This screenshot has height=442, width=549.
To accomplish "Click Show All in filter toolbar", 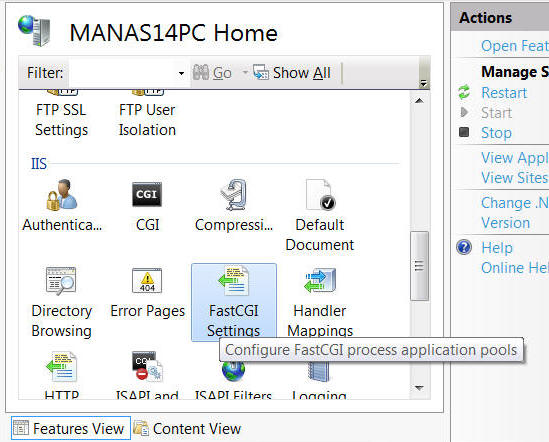I will [x=292, y=73].
